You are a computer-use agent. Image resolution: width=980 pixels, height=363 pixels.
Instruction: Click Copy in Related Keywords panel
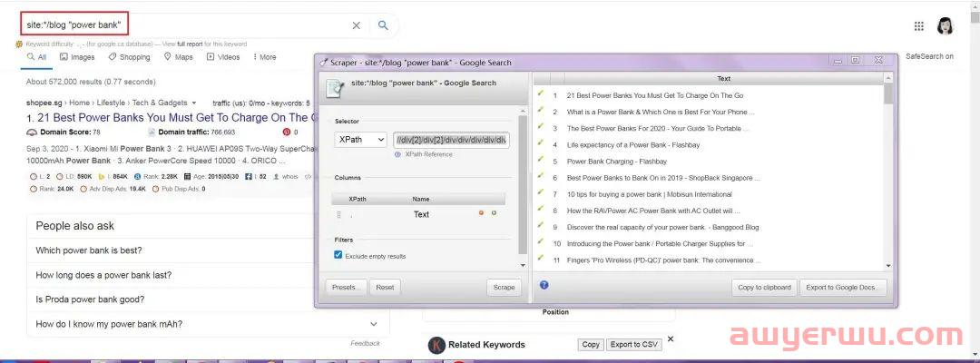590,344
